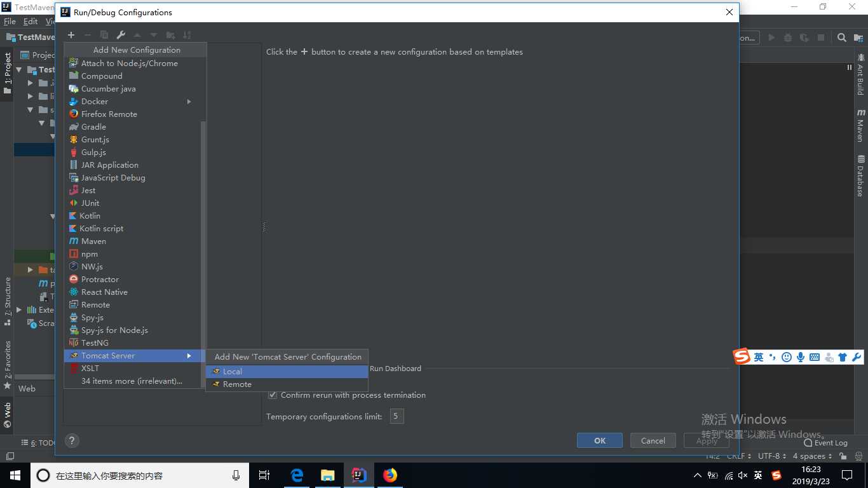The image size is (868, 488).
Task: Open Firefox from the taskbar
Action: (390, 475)
